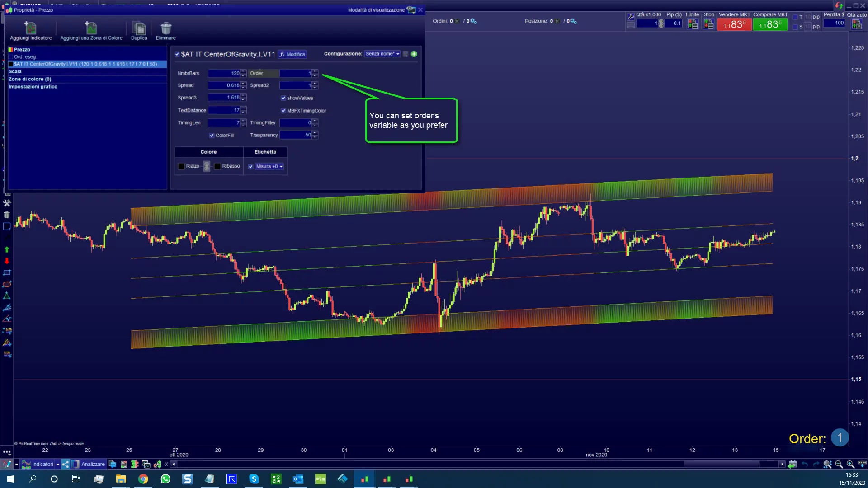Click the Indicatori button
The image size is (868, 488).
38,464
